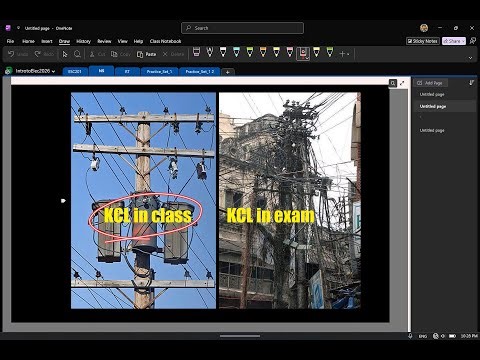Pick the cyan pen
Screen dimensions: 480x360
(236, 52)
